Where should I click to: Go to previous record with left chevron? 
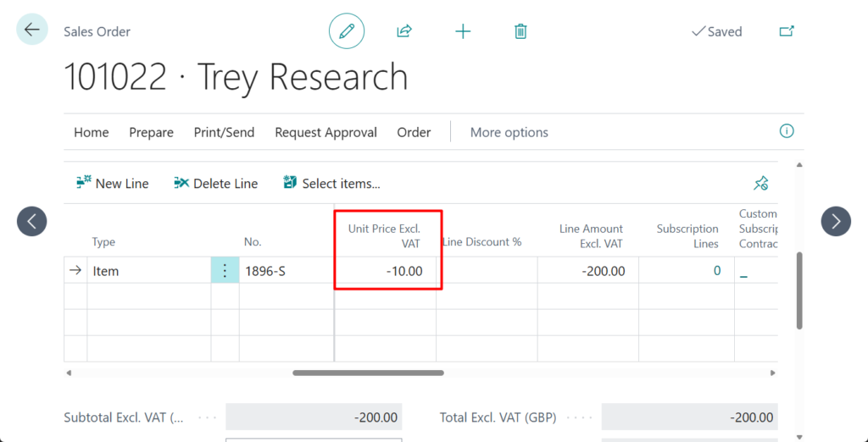coord(31,221)
